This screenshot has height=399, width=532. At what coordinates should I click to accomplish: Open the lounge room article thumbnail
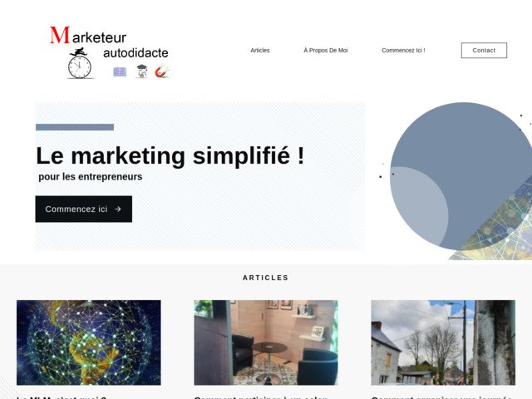(266, 342)
